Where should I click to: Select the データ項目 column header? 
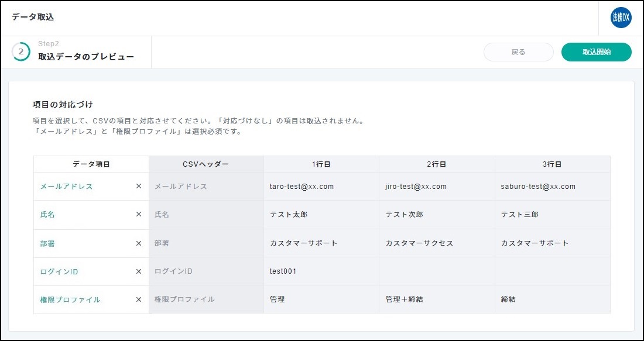[91, 164]
